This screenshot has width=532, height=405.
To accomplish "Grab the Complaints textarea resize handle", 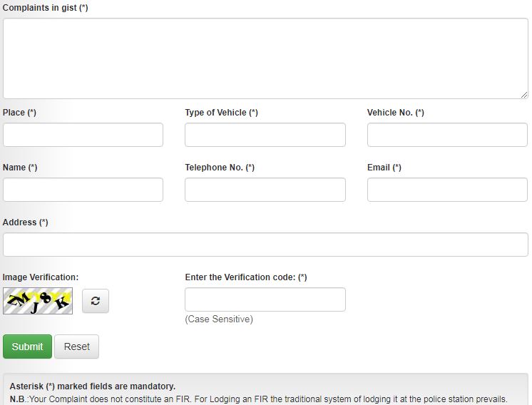I will [x=524, y=95].
